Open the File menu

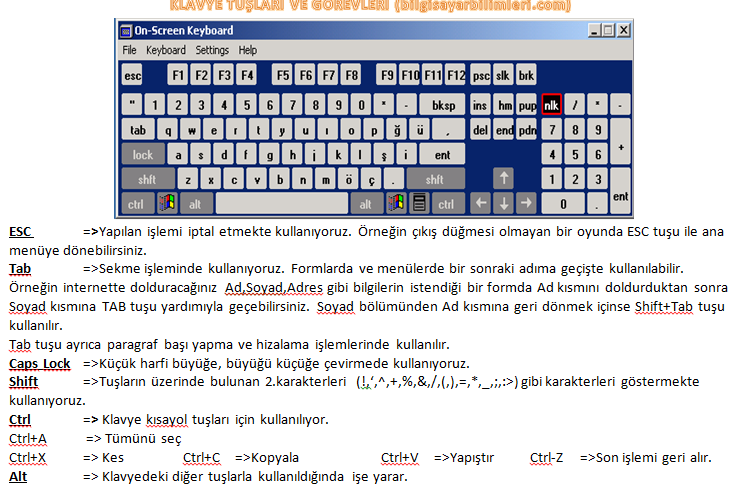[x=129, y=50]
